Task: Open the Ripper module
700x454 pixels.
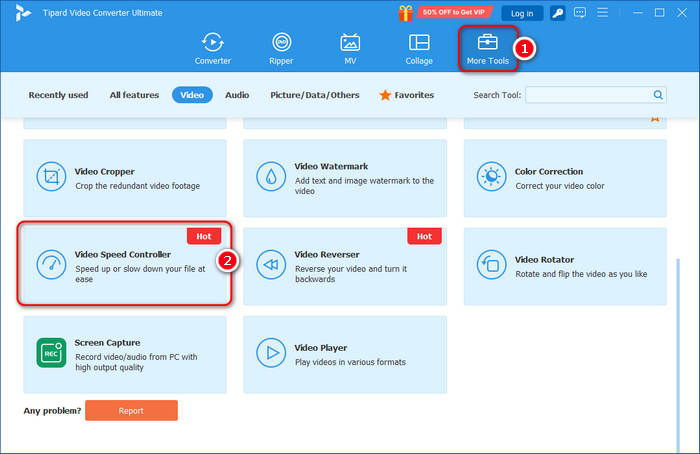Action: [281, 49]
